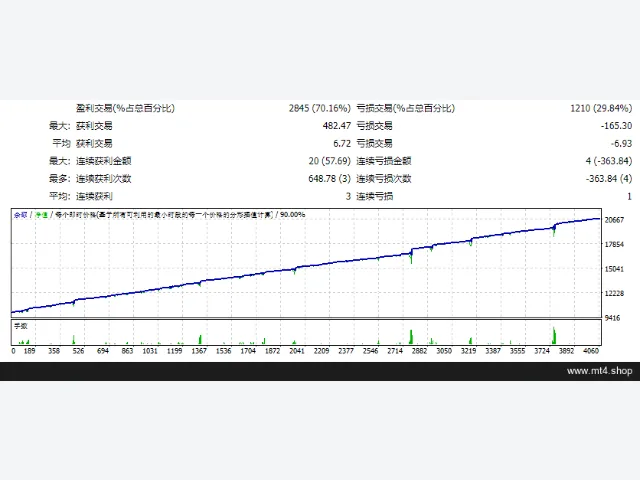Click the "最多:" row prefix
The image size is (640, 480).
(x=60, y=179)
